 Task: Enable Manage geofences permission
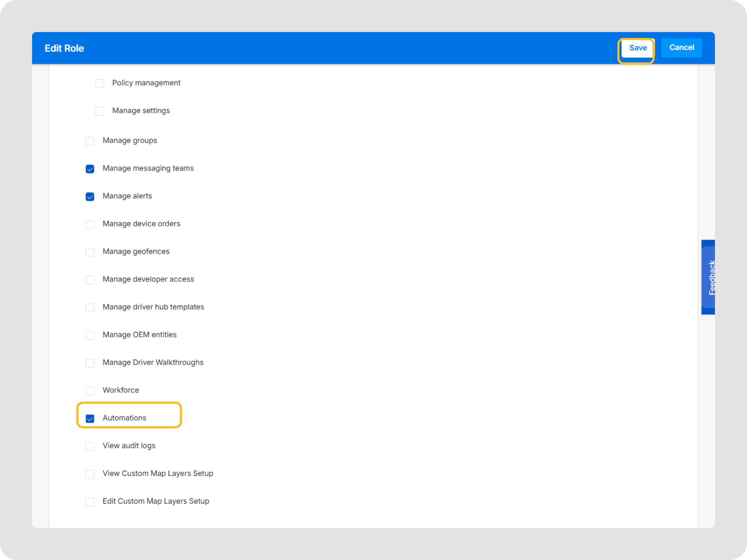90,252
